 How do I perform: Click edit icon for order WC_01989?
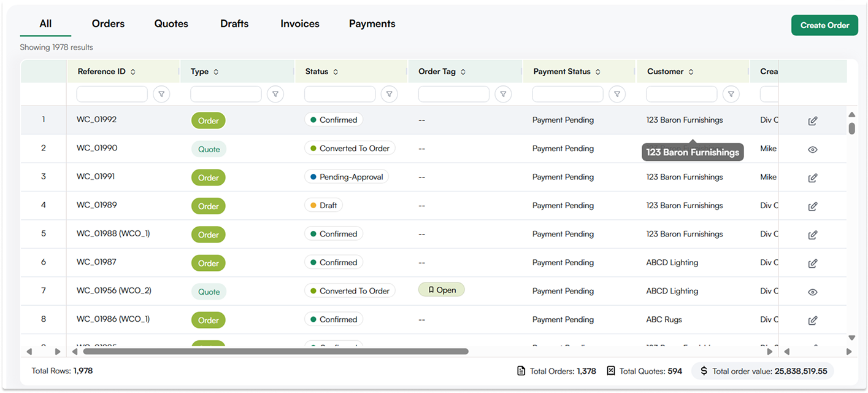click(813, 206)
